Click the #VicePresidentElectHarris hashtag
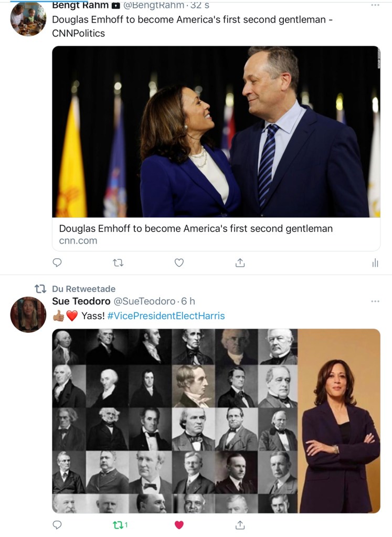 pos(166,315)
